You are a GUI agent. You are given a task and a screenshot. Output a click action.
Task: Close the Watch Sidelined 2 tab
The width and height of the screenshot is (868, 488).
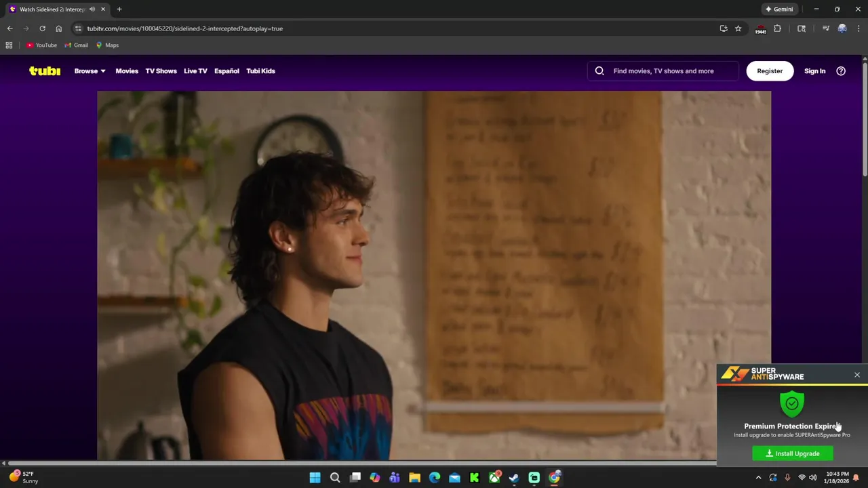[103, 9]
